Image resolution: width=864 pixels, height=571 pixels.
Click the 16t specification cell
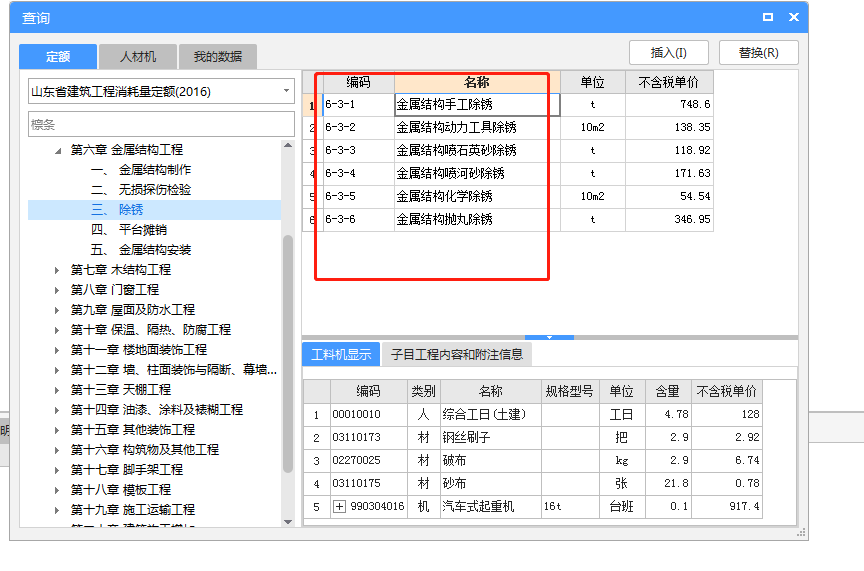point(570,507)
